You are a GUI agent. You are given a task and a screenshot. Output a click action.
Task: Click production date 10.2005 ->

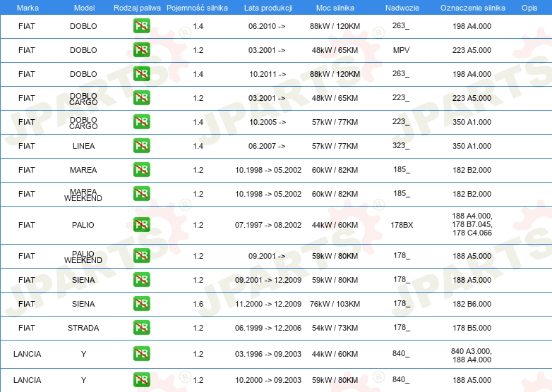pos(268,122)
